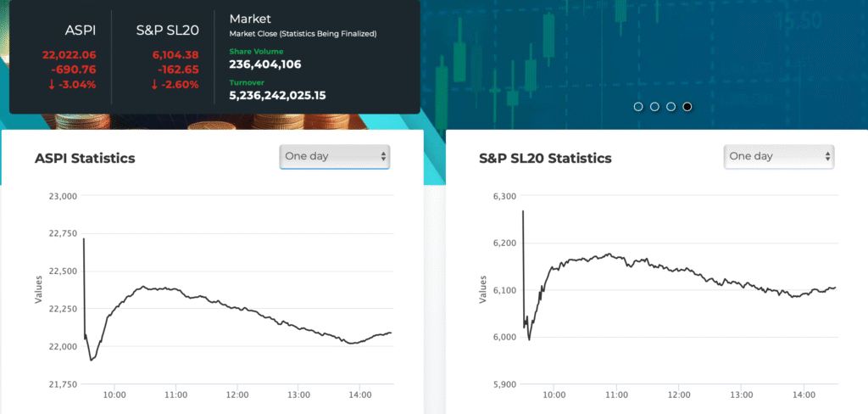Image resolution: width=868 pixels, height=414 pixels.
Task: Select the second carousel dot indicator
Action: click(654, 107)
